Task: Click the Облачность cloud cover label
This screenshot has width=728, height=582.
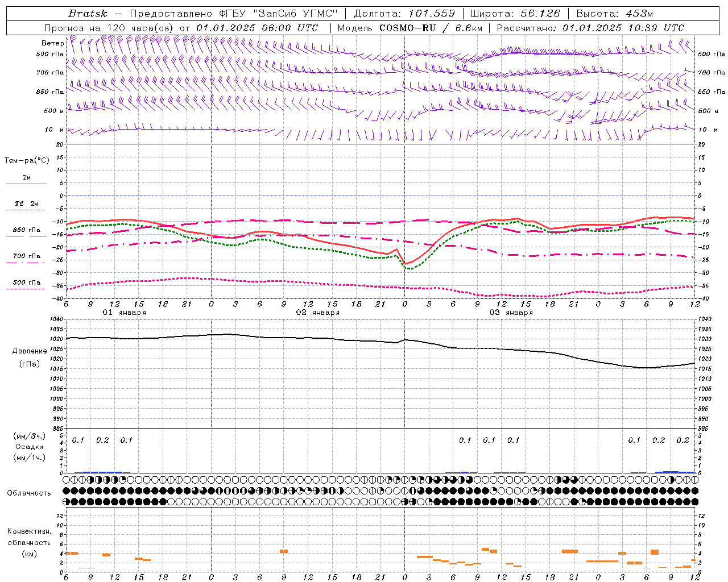Action: click(x=29, y=493)
